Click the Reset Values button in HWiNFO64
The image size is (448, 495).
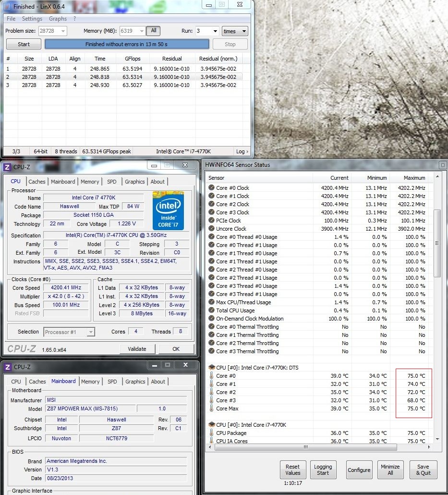292,470
